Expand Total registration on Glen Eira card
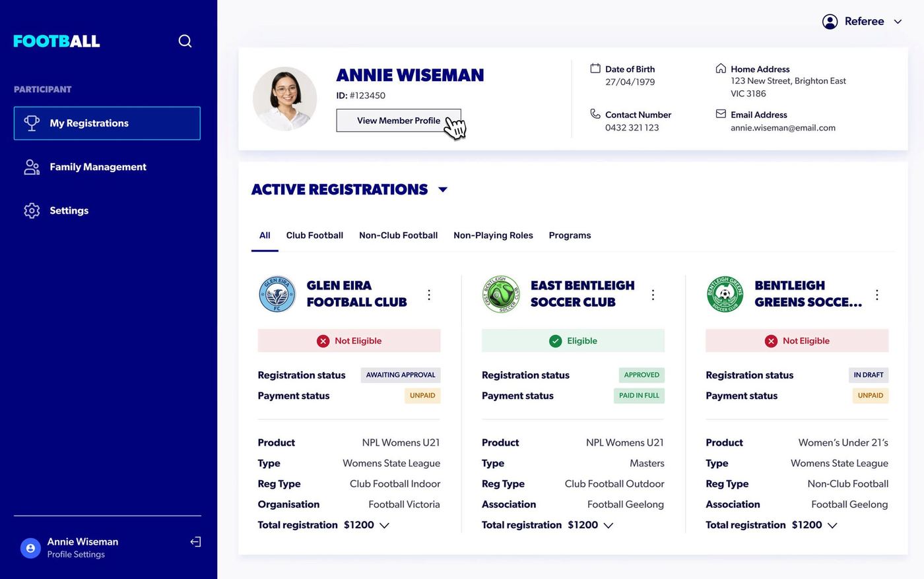The width and height of the screenshot is (924, 579). tap(384, 526)
